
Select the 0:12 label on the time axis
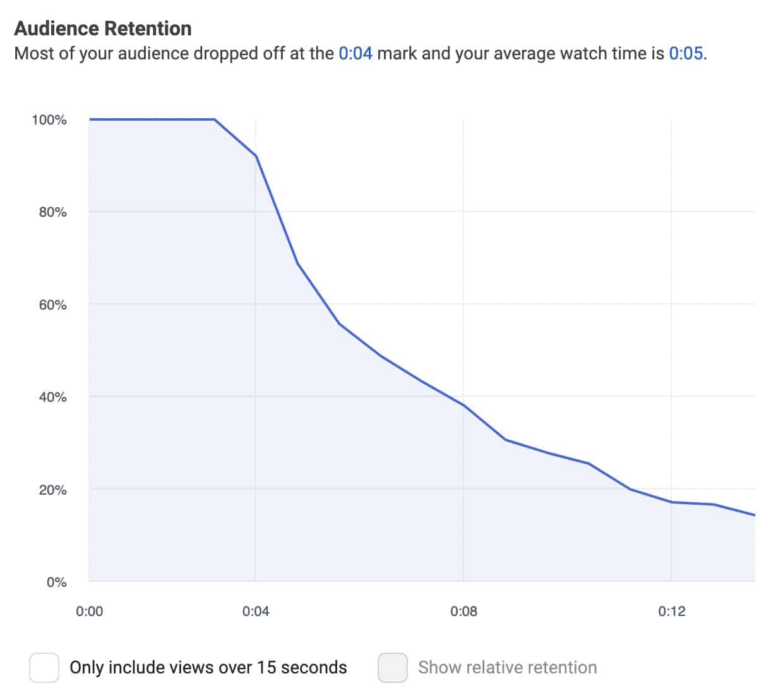[671, 611]
